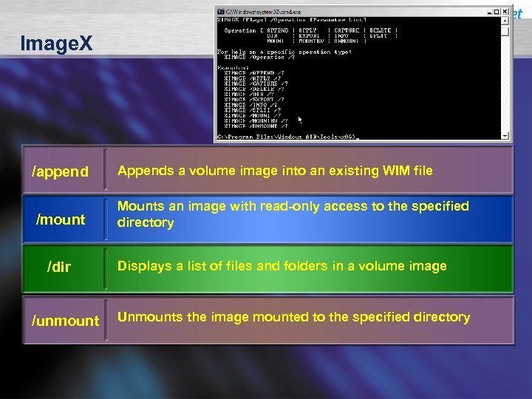Image resolution: width=532 pixels, height=399 pixels.
Task: Click 'XIMAGE /APPEND /?' example line in cmd
Action: [x=253, y=73]
